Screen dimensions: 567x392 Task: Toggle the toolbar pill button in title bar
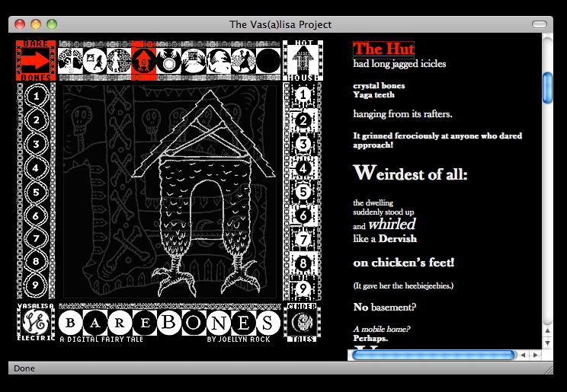point(540,24)
